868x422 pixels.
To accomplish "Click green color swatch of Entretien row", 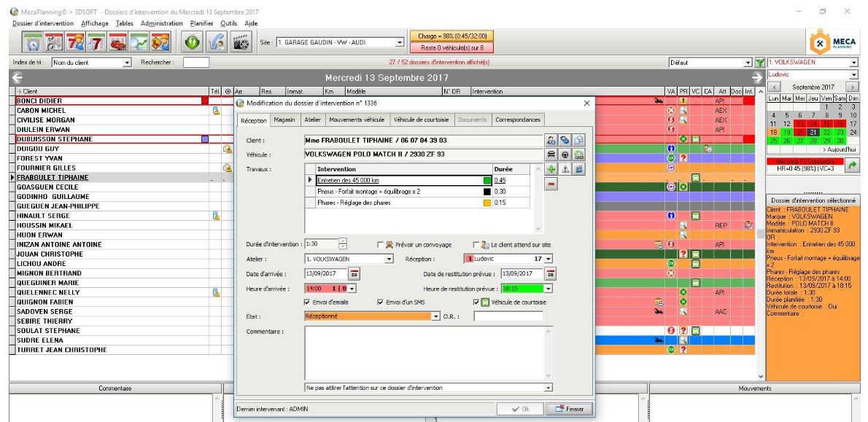I will (487, 179).
